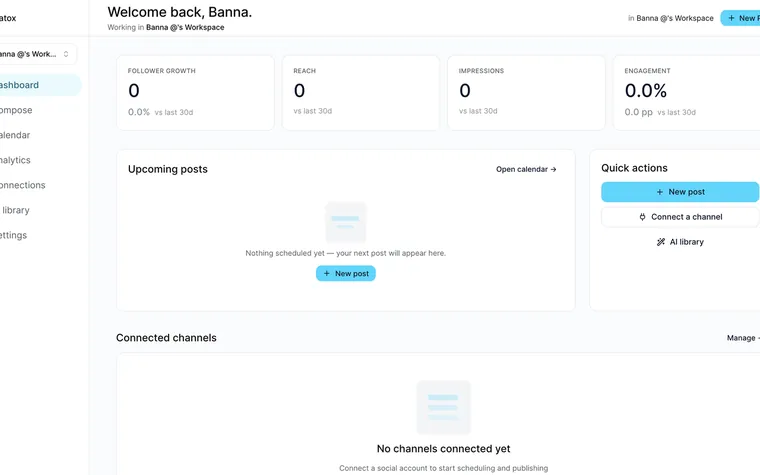Click the Follower Growth stat card
The height and width of the screenshot is (475, 760).
point(195,93)
